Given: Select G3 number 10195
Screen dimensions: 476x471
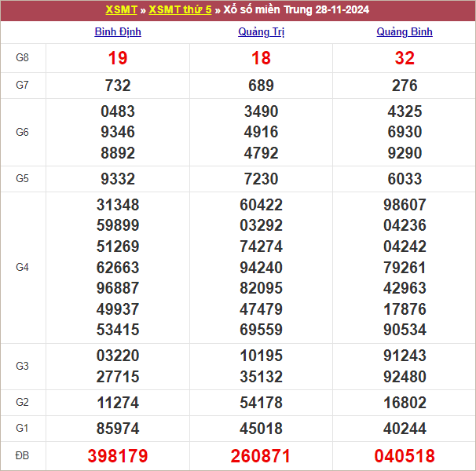Looking at the screenshot, I should coord(261,356).
